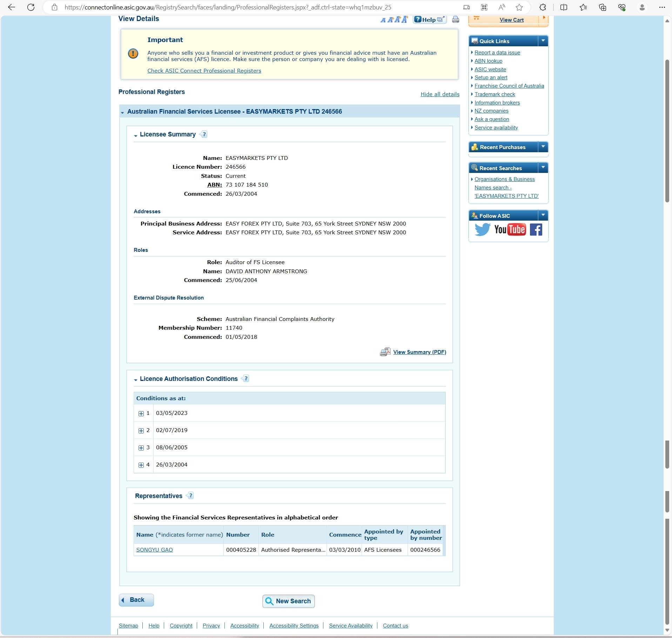The width and height of the screenshot is (672, 638).
Task: Open browser Settings and more menu
Action: click(662, 7)
